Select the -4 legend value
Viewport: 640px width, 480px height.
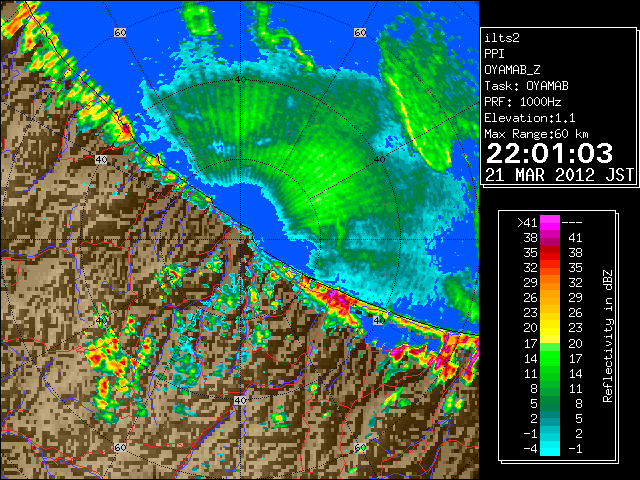coord(530,448)
